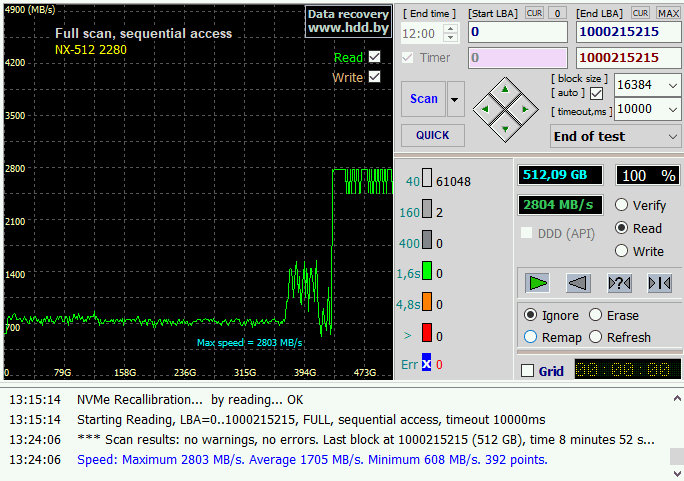Click the pink timer value field
This screenshot has width=684, height=481.
click(518, 58)
